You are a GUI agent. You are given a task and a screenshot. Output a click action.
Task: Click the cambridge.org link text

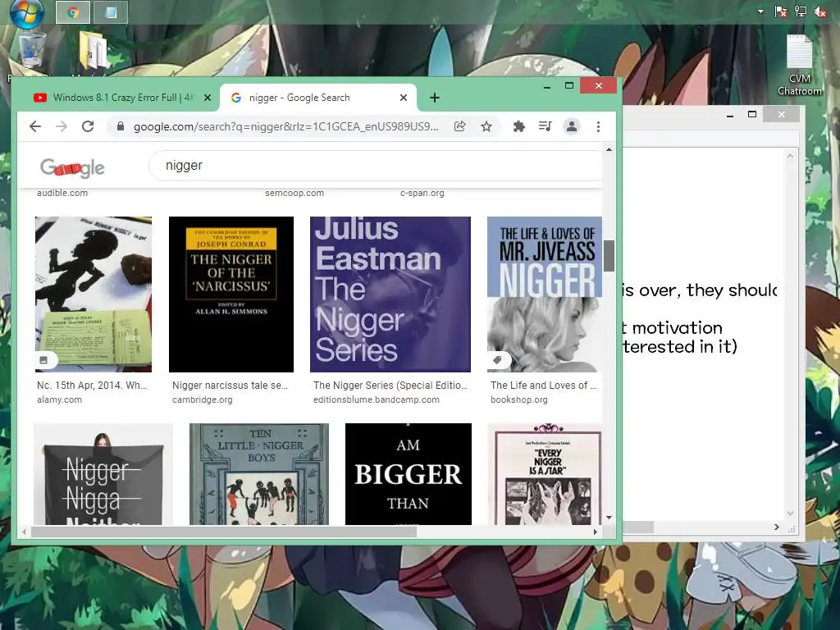pos(203,399)
